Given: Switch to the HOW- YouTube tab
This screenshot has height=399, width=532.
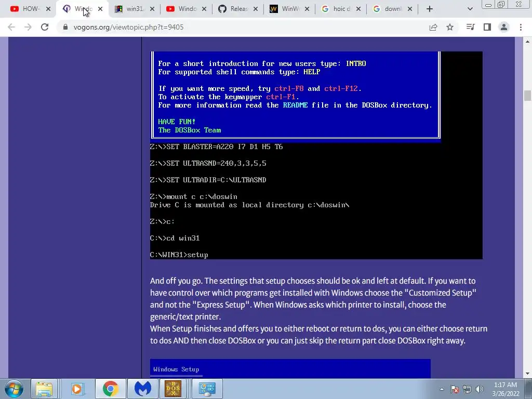Looking at the screenshot, I should [25, 9].
